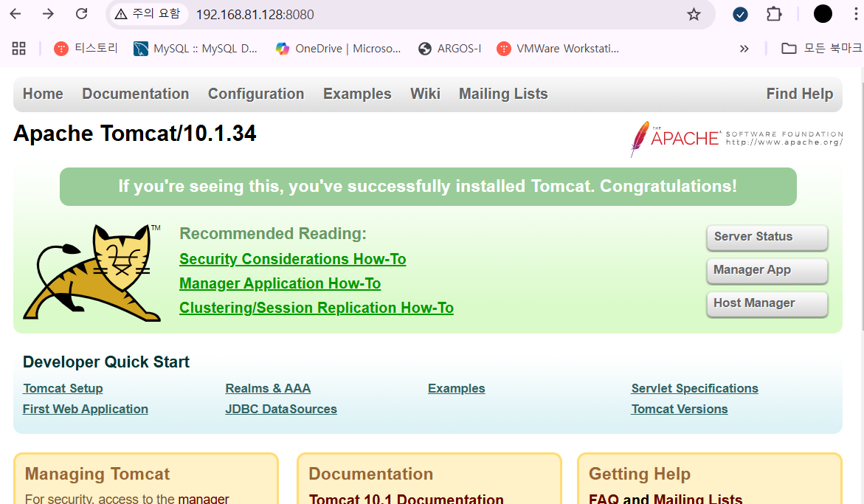Screen dimensions: 864x504
Task: Click the Managing Tomcat heading
Action: [x=97, y=474]
